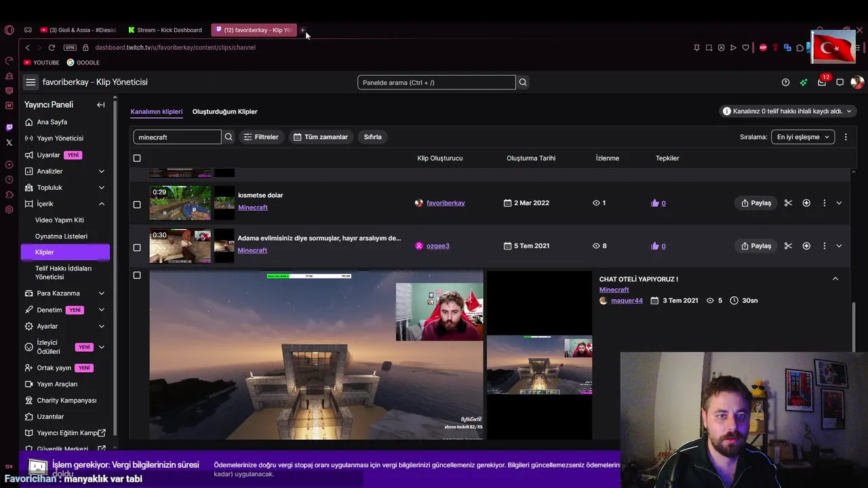Open the Twitch icon in Opera sidebar

click(x=9, y=127)
